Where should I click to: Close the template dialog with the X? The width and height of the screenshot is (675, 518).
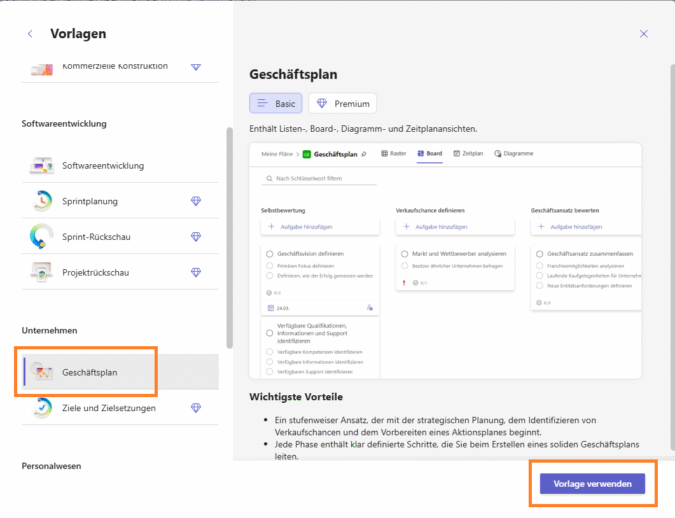[643, 33]
